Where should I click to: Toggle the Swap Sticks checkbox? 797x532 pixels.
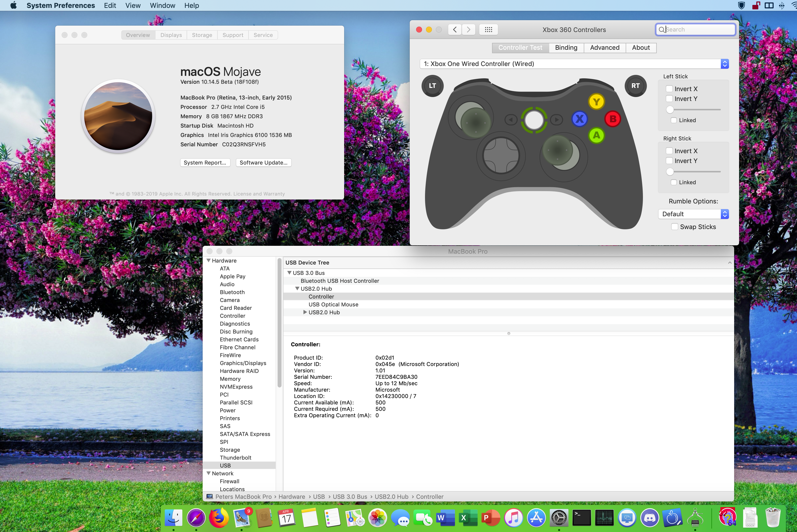[674, 227]
